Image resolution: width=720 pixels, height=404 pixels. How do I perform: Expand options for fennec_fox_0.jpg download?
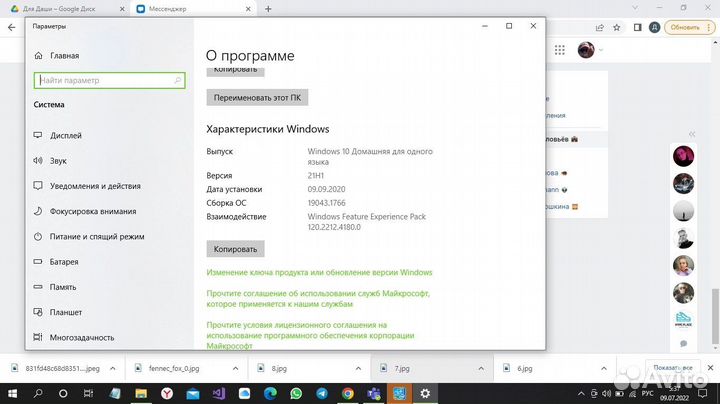235,368
